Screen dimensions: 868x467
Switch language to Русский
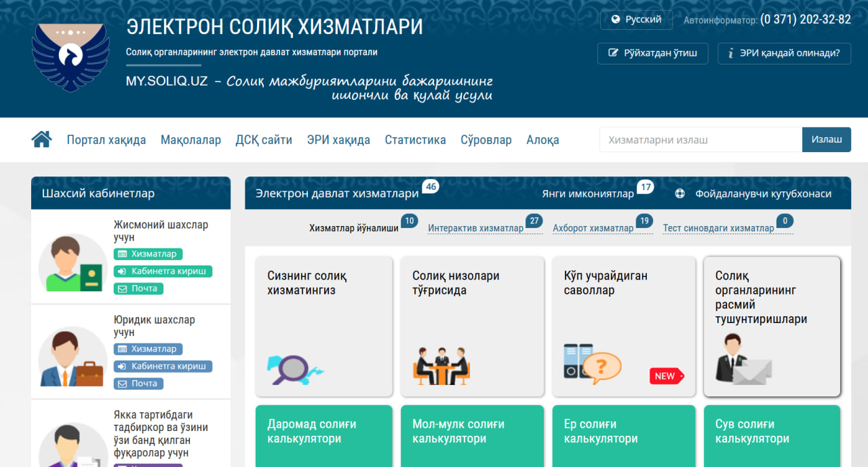point(636,20)
